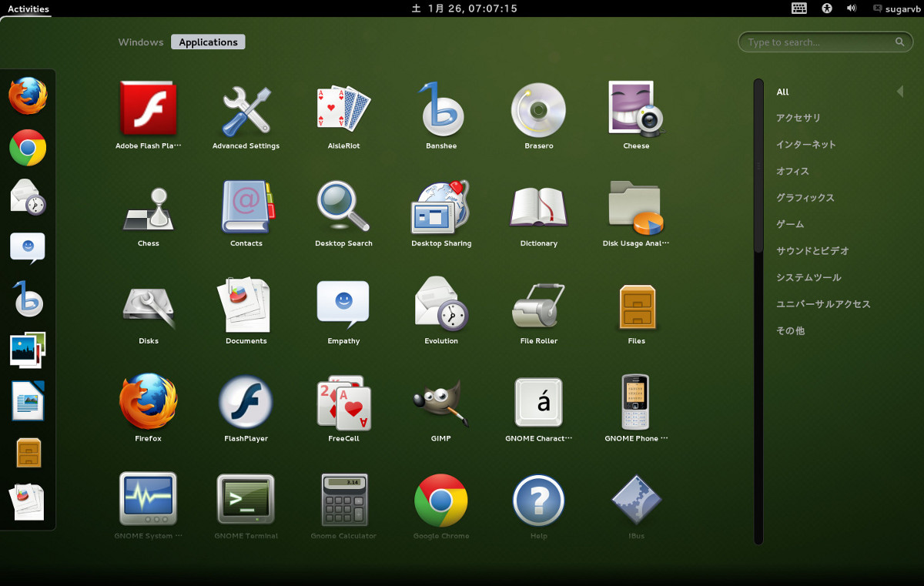Click the Firefox icon in the dock
This screenshot has height=586, width=924.
[28, 95]
